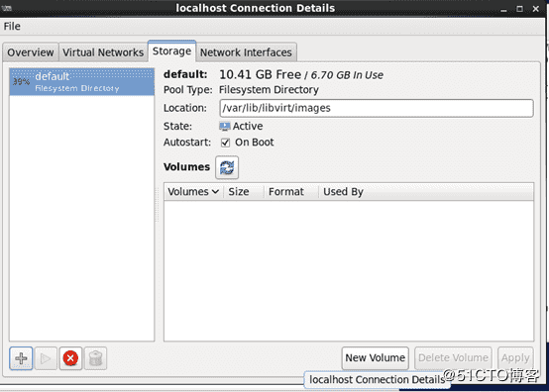Close the Connection Details window
The width and height of the screenshot is (549, 392).
536,9
